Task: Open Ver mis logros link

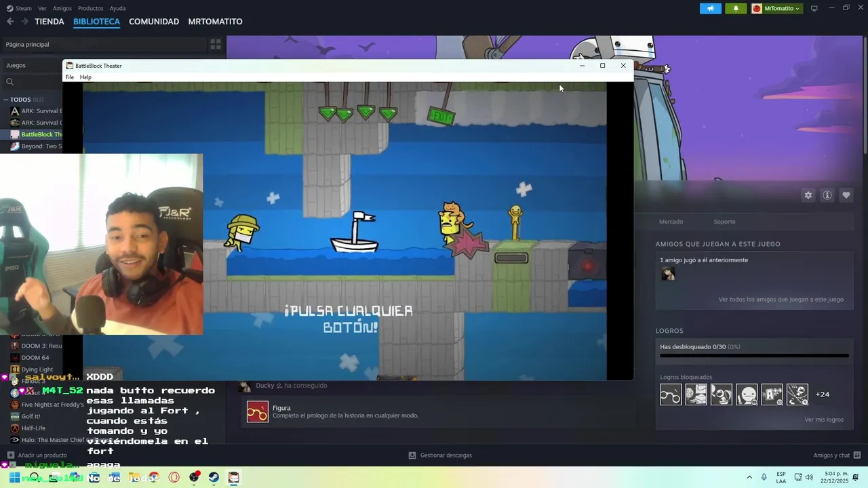Action: tap(824, 420)
